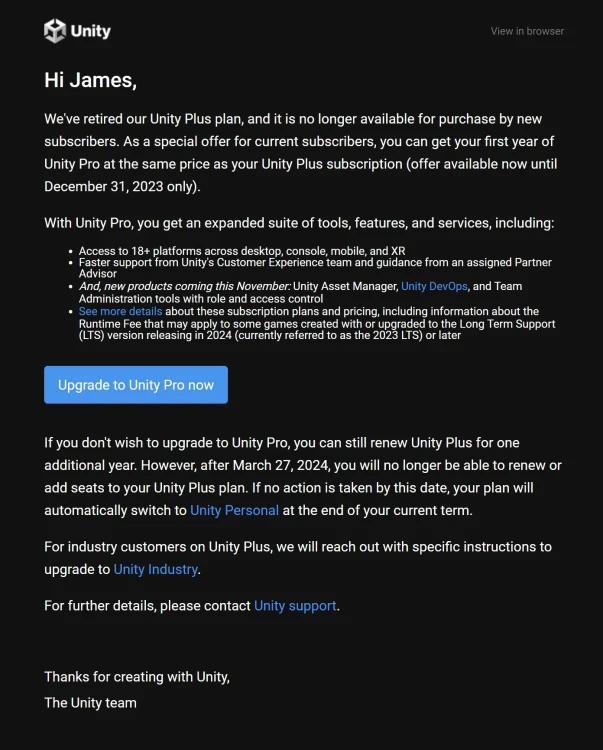
Task: Click the Hi James greeting heading
Action: [90, 80]
